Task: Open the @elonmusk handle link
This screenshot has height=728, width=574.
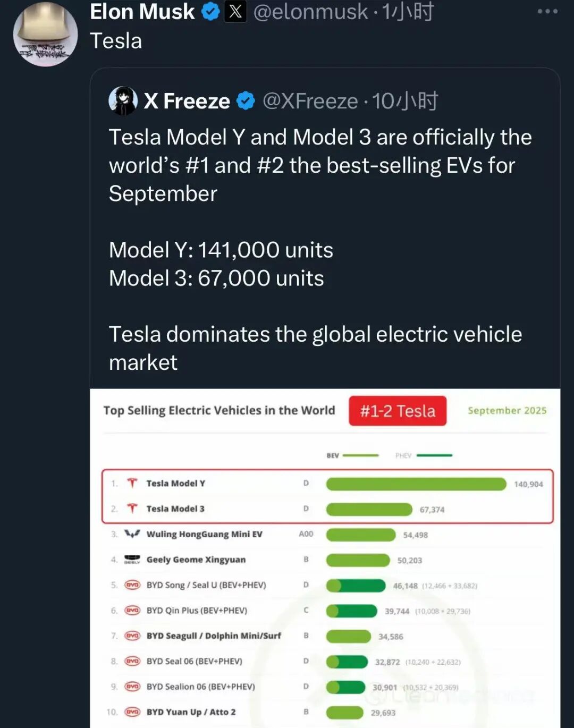Action: (x=310, y=12)
